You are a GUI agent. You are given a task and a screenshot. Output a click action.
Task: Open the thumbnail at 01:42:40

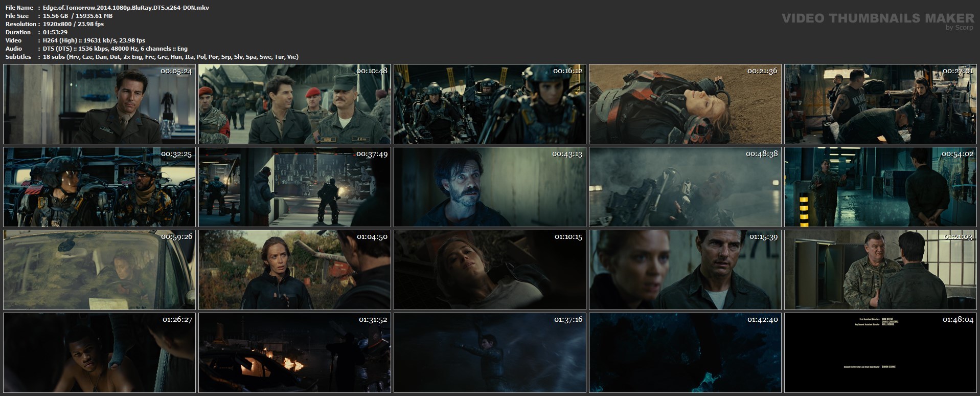(x=685, y=353)
